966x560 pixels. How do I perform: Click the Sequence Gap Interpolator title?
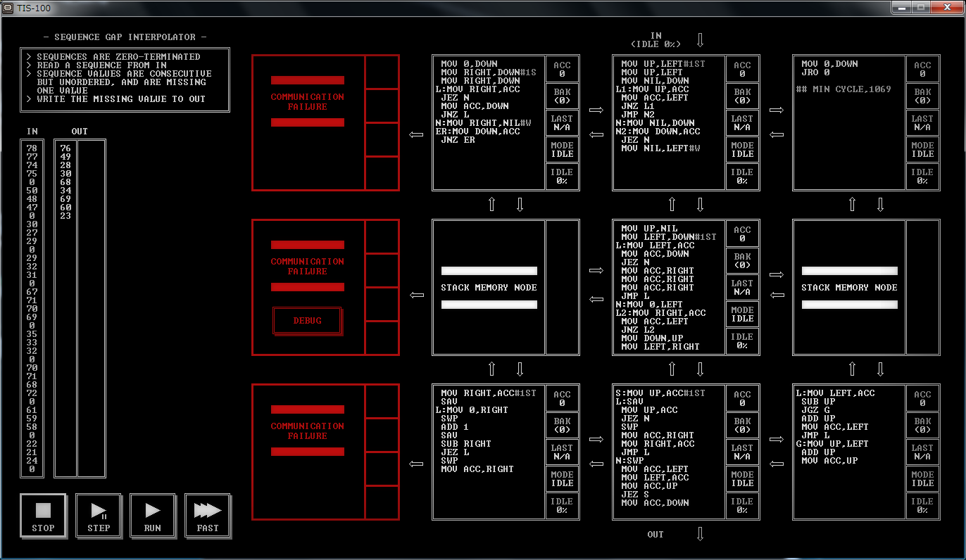point(125,37)
